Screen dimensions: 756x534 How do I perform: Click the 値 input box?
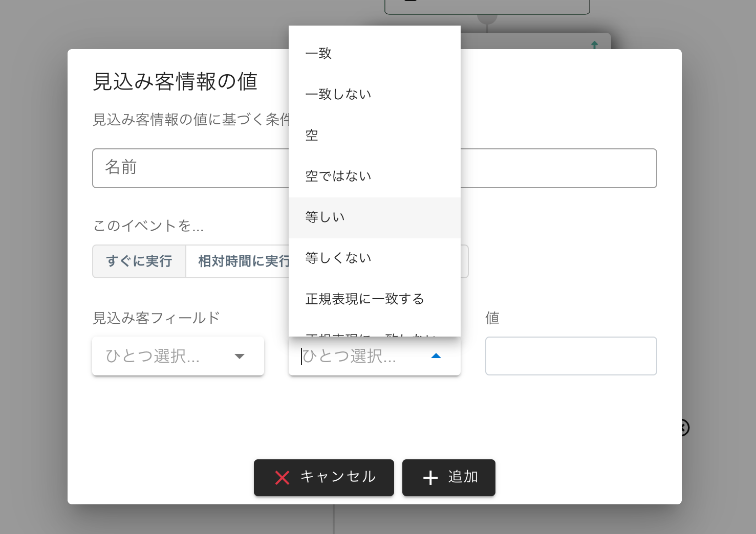(571, 357)
